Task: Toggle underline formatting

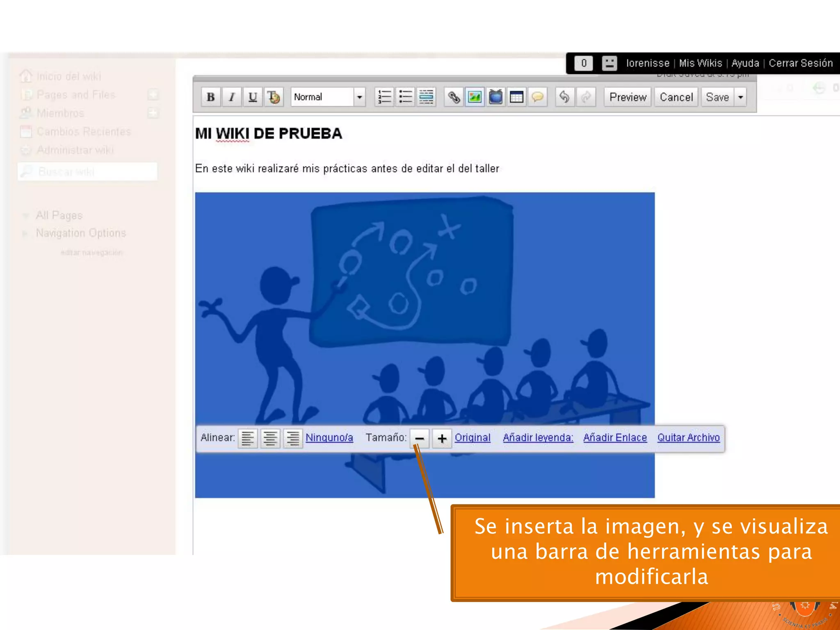Action: (x=253, y=97)
